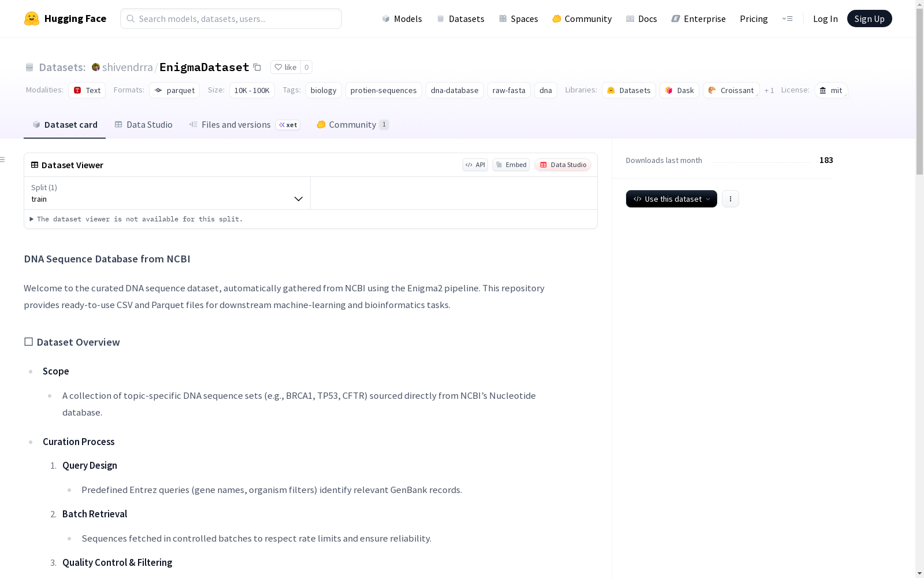Expand the +1 additional libraries
The image size is (924, 578).
point(769,90)
